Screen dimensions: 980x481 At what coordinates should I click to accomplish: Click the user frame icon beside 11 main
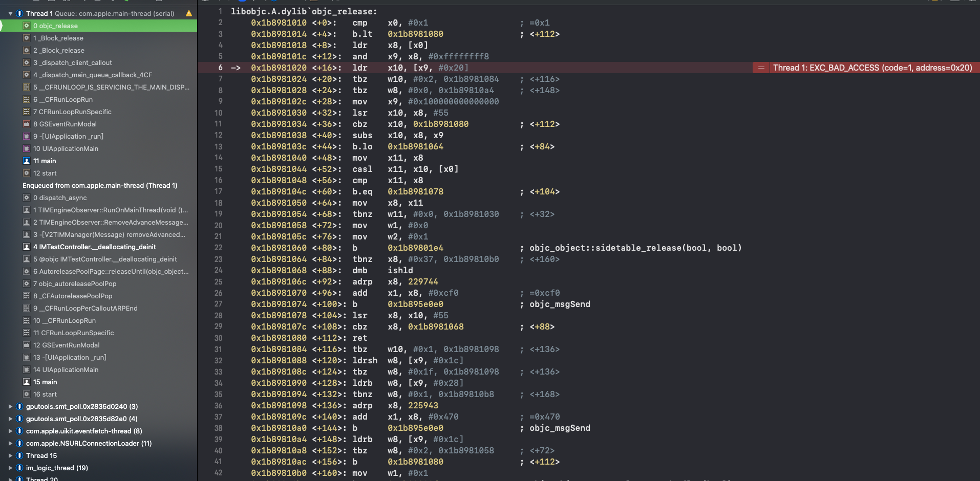[26, 161]
